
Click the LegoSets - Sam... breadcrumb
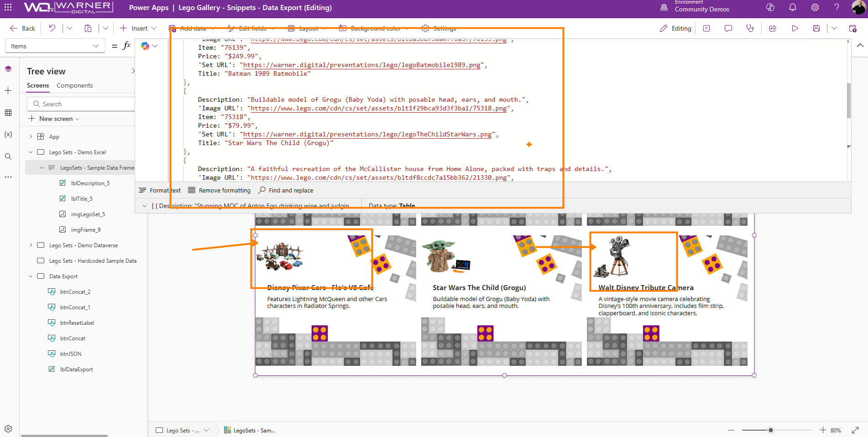point(249,430)
